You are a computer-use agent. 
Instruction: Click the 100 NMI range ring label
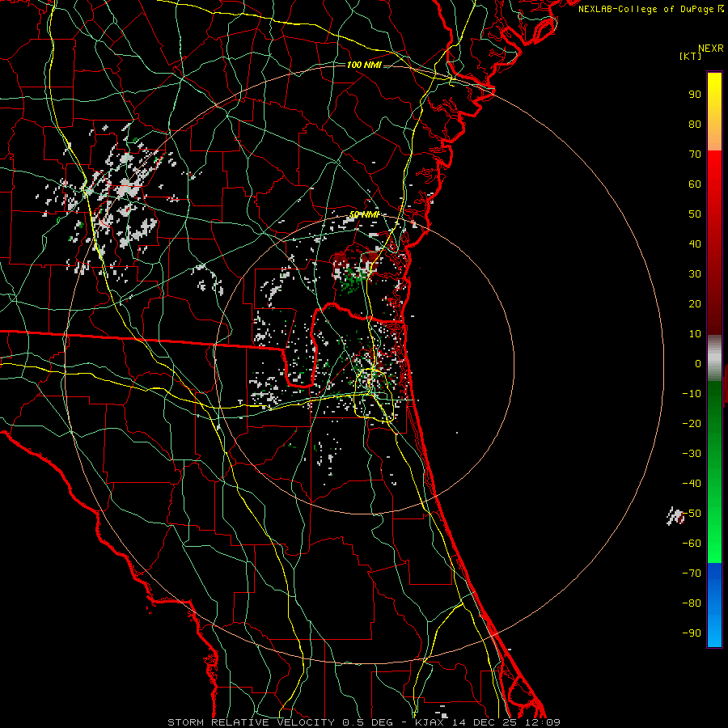365,65
